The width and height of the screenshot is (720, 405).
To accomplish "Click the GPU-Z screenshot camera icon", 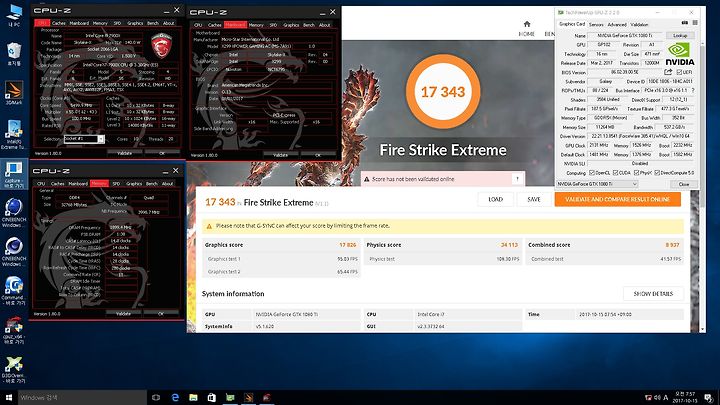I will point(685,22).
